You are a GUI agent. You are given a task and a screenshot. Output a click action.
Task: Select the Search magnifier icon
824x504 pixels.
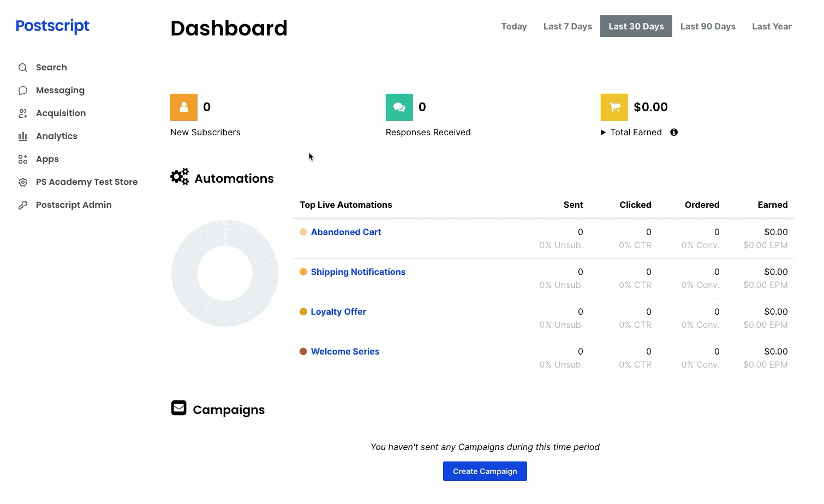click(x=23, y=67)
